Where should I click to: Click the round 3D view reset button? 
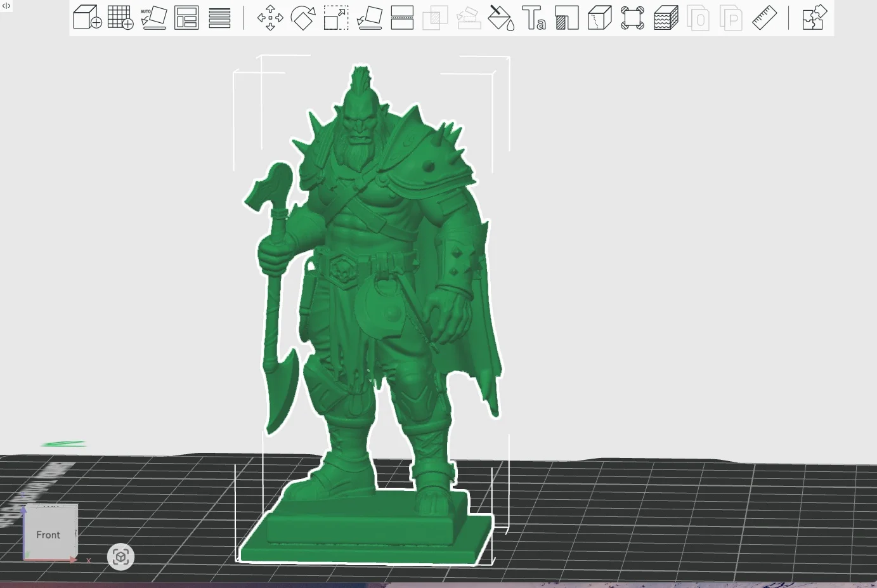(120, 557)
